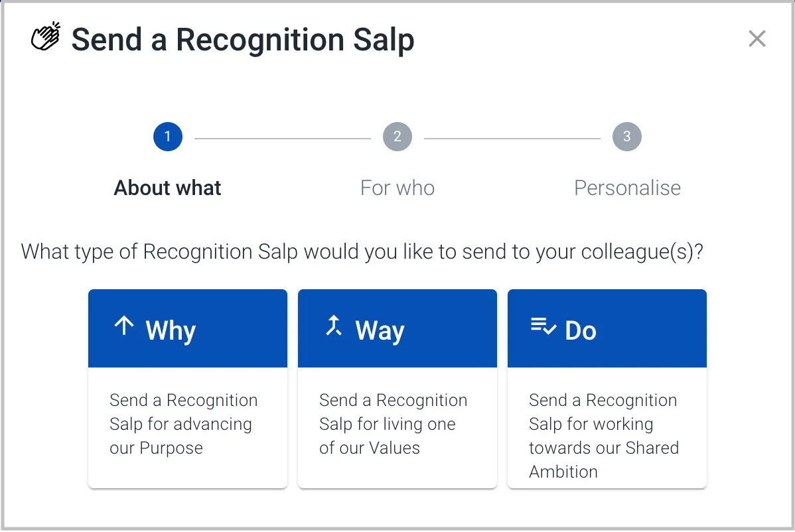The width and height of the screenshot is (795, 532).
Task: Choose the Why recognition type header
Action: (188, 328)
